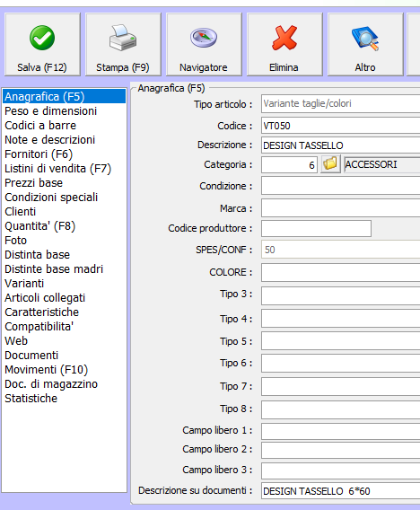Click the Stampa (F9) printer icon
The width and height of the screenshot is (420, 510).
(123, 38)
